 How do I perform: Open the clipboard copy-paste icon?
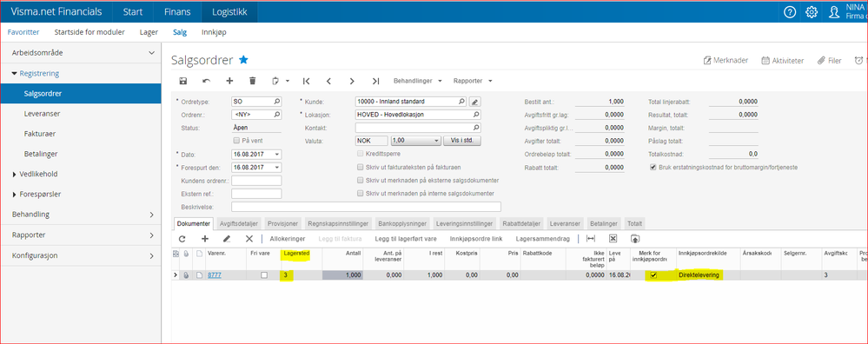[x=275, y=81]
